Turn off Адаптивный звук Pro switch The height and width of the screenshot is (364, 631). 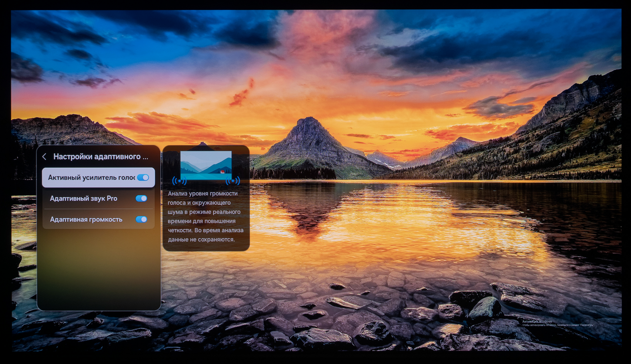pyautogui.click(x=141, y=198)
